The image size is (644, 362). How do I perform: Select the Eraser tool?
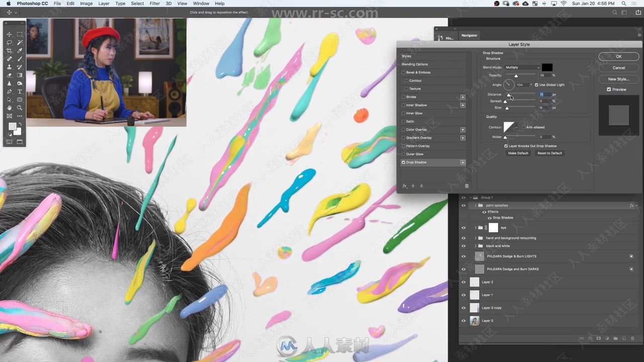pyautogui.click(x=9, y=75)
